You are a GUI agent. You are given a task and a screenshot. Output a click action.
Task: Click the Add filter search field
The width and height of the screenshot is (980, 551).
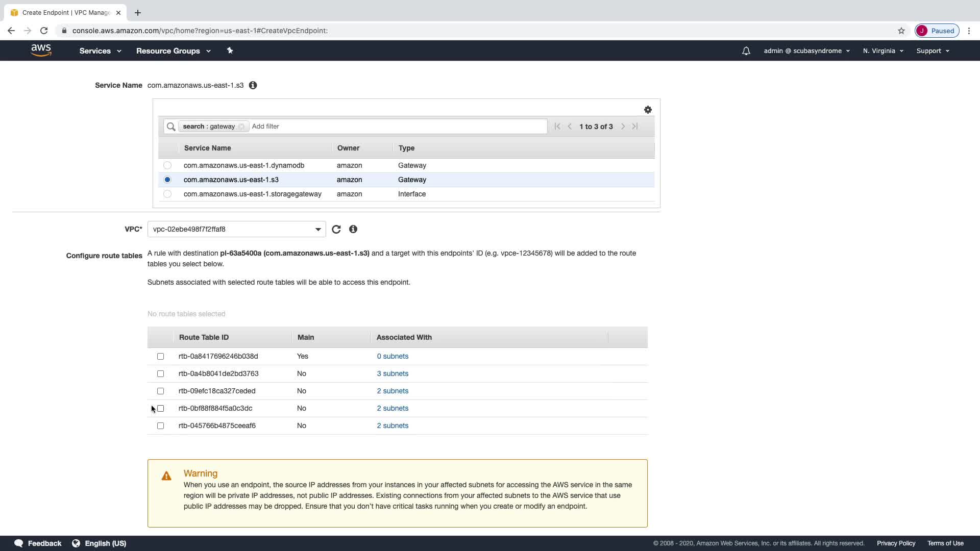(398, 127)
